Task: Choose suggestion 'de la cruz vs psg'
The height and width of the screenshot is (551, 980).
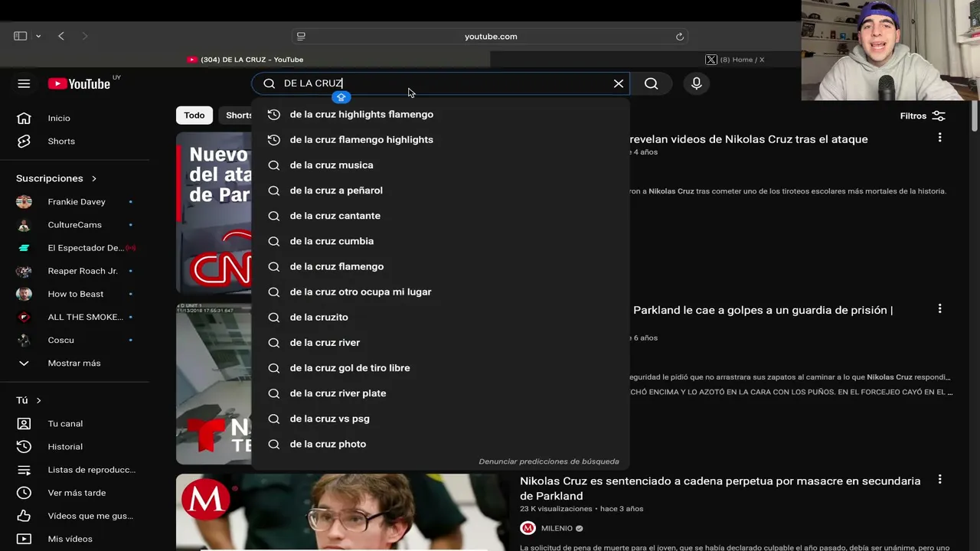Action: 440,418
